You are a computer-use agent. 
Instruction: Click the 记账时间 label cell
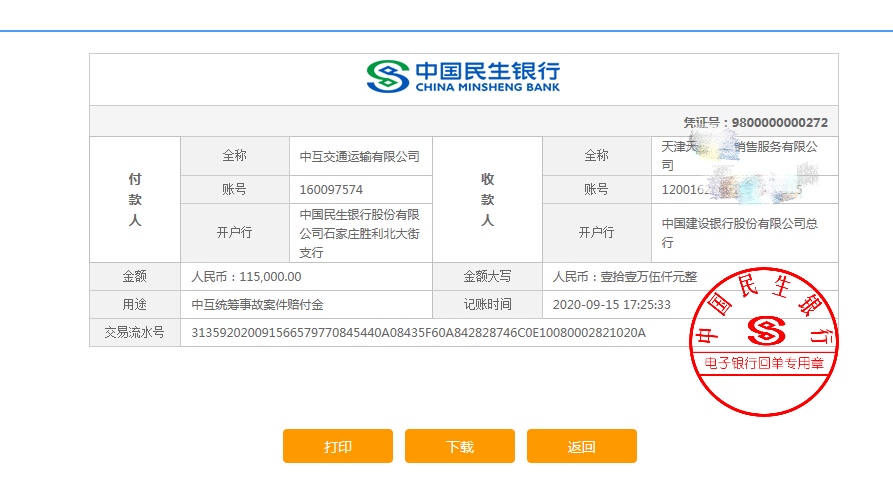coord(488,305)
